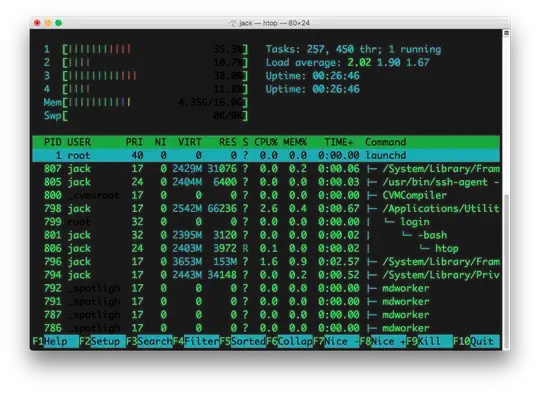Click the first Uptime 00:26:46 line
This screenshot has height=393, width=540.
pyautogui.click(x=312, y=75)
